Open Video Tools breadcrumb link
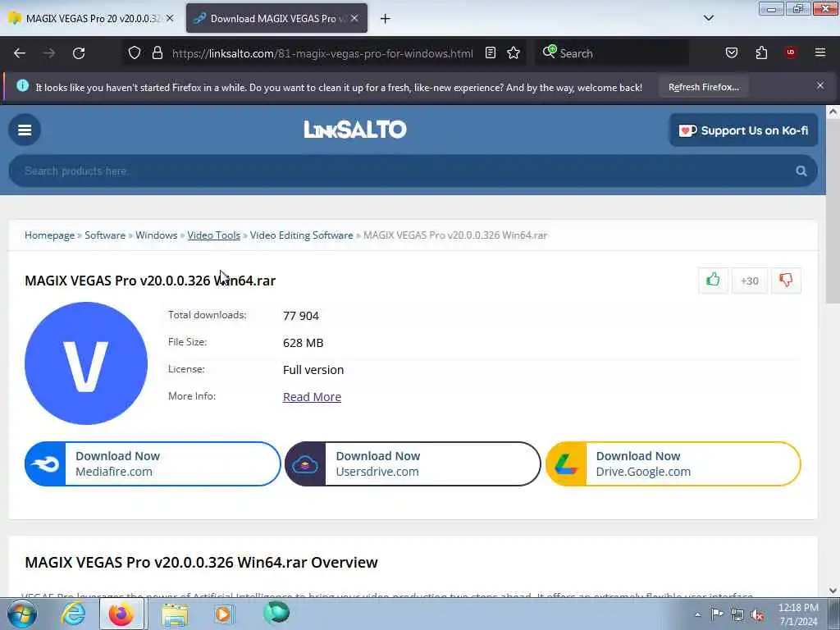Viewport: 840px width, 630px height. pyautogui.click(x=214, y=235)
